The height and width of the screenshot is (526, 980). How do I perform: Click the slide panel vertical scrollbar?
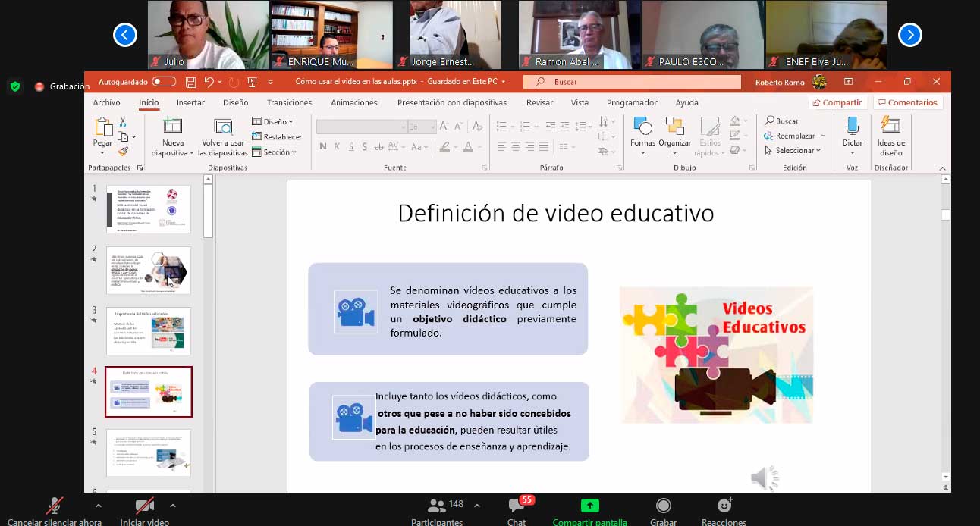point(209,212)
